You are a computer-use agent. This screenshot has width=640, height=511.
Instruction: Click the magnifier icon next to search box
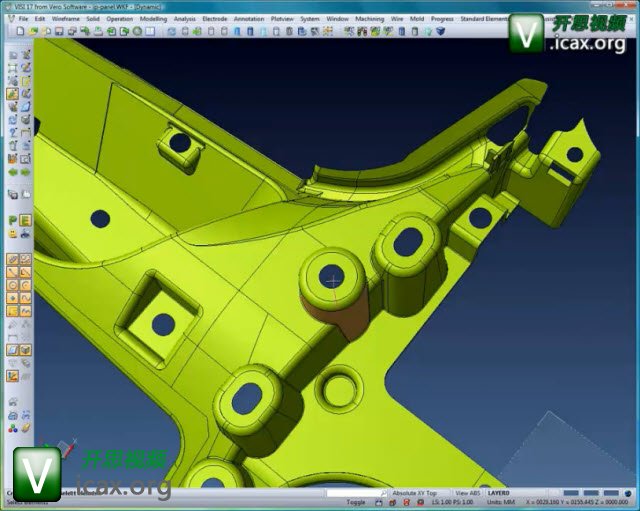[x=383, y=493]
